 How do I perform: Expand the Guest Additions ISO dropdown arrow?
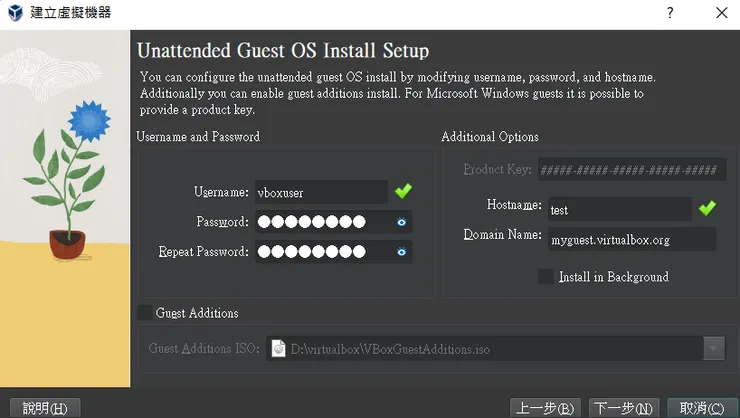click(714, 349)
